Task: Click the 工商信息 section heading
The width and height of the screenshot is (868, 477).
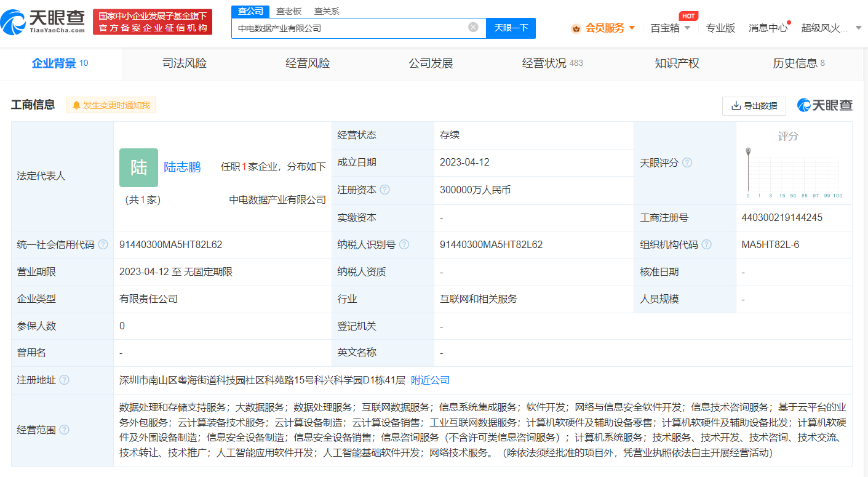Action: (33, 105)
